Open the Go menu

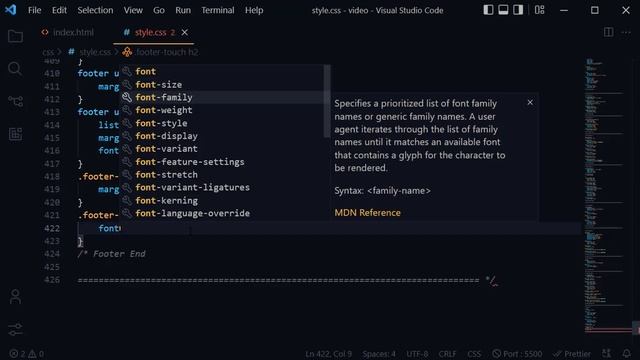tap(159, 10)
